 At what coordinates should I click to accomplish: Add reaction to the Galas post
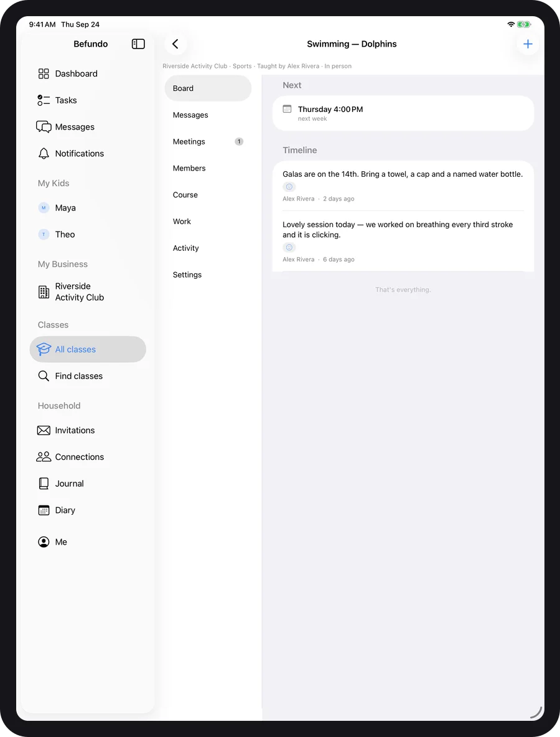289,187
